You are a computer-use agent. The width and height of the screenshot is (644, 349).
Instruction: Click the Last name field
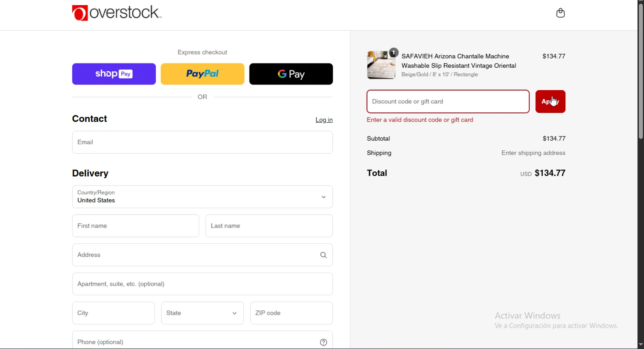[269, 226]
